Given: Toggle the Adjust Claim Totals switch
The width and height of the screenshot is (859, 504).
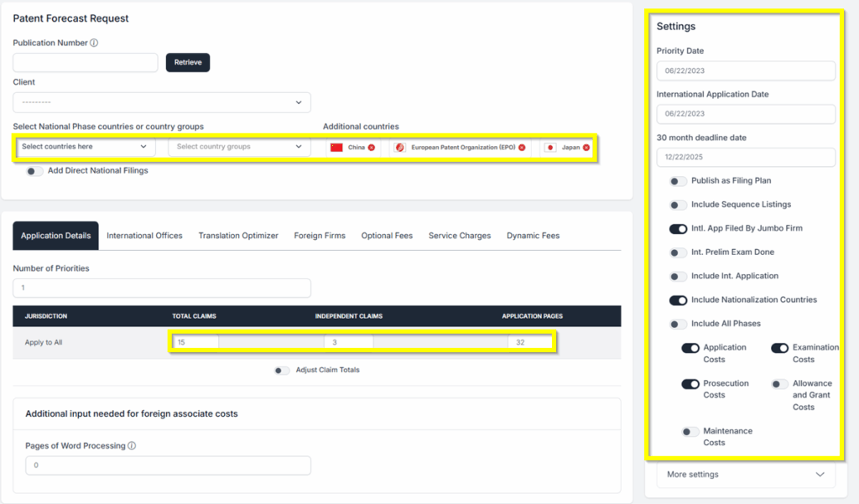Looking at the screenshot, I should 282,371.
